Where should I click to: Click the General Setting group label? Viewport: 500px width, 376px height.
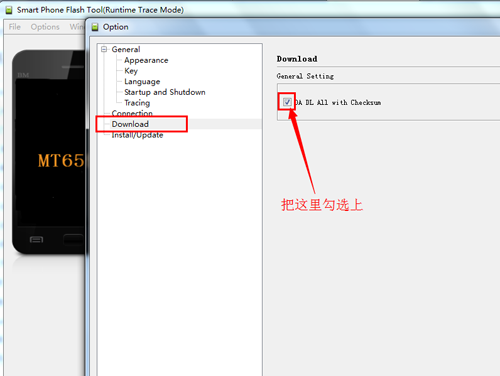tap(305, 76)
